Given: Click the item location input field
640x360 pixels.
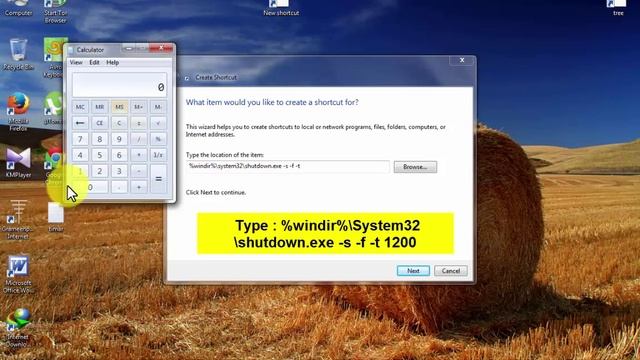Looking at the screenshot, I should pyautogui.click(x=288, y=167).
